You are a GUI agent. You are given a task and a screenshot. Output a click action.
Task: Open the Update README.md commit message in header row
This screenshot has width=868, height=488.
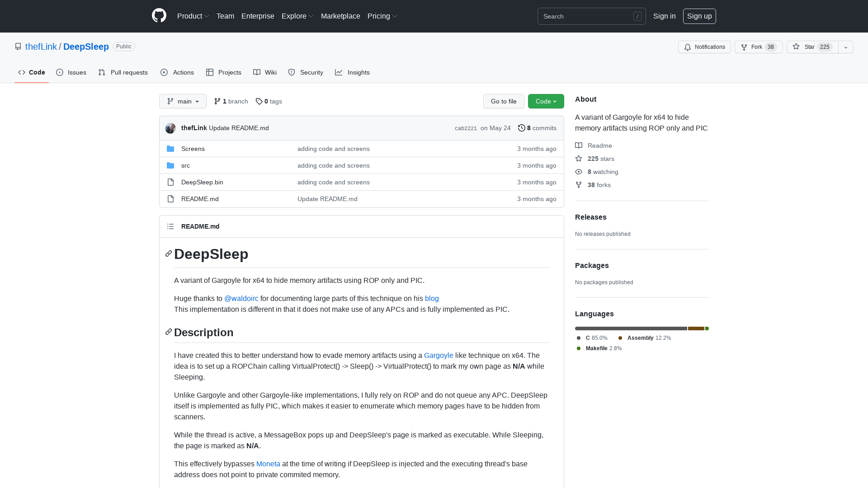pos(239,128)
